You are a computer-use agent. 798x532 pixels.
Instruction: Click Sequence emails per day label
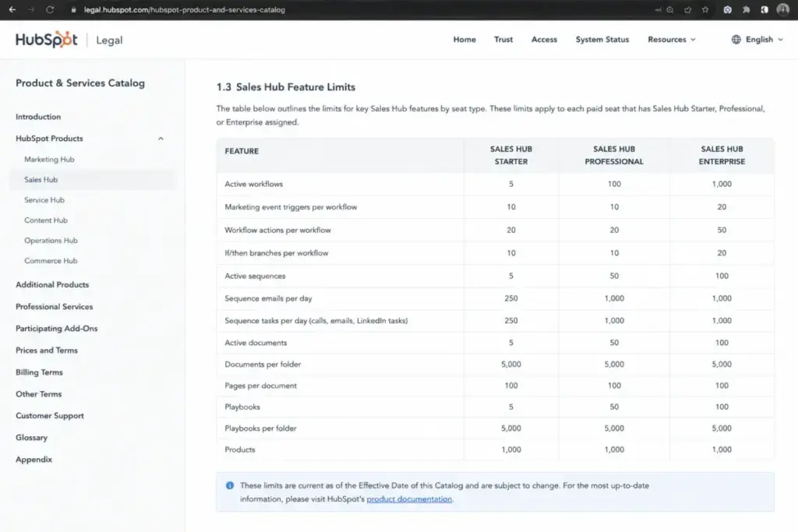pos(268,298)
